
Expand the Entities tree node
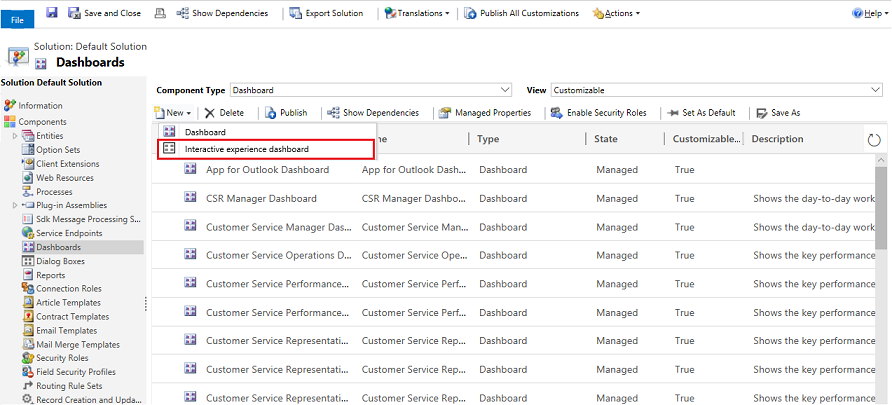pos(15,136)
